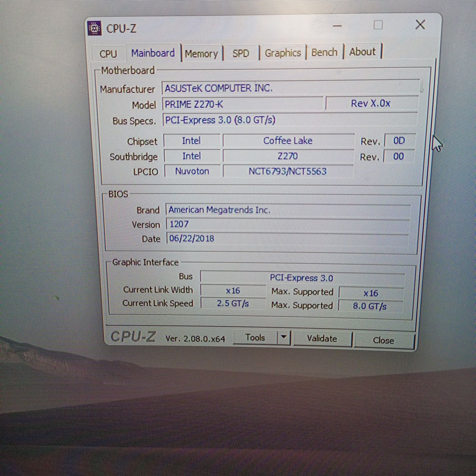
Task: Click the CPU-Z app icon in title bar
Action: point(94,28)
